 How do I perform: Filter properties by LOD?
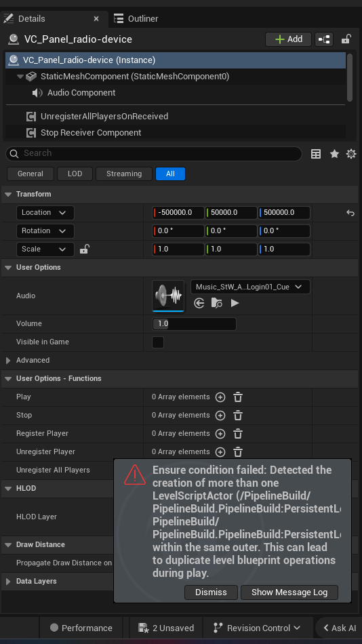pos(75,174)
